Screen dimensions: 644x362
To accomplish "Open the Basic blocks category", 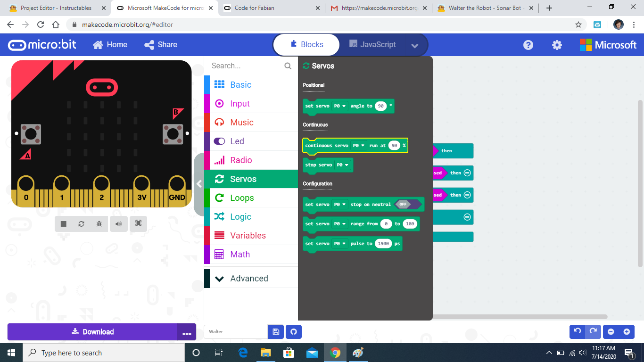I will tap(251, 85).
